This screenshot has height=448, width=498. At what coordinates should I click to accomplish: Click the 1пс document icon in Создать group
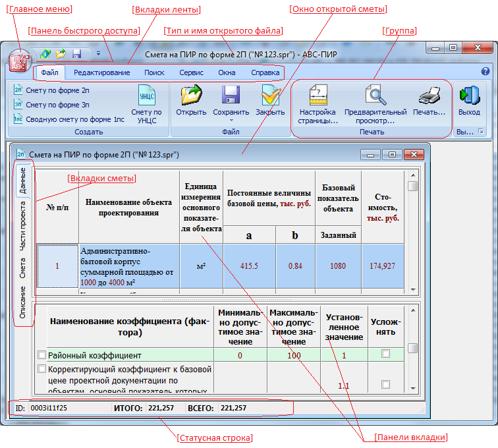coord(18,119)
